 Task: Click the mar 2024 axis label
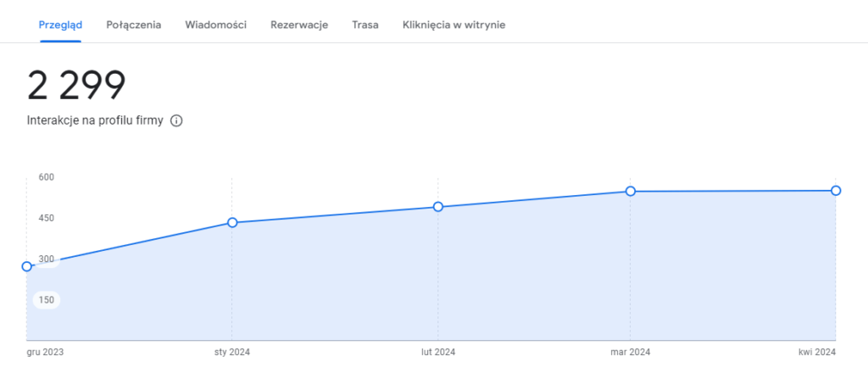point(630,352)
